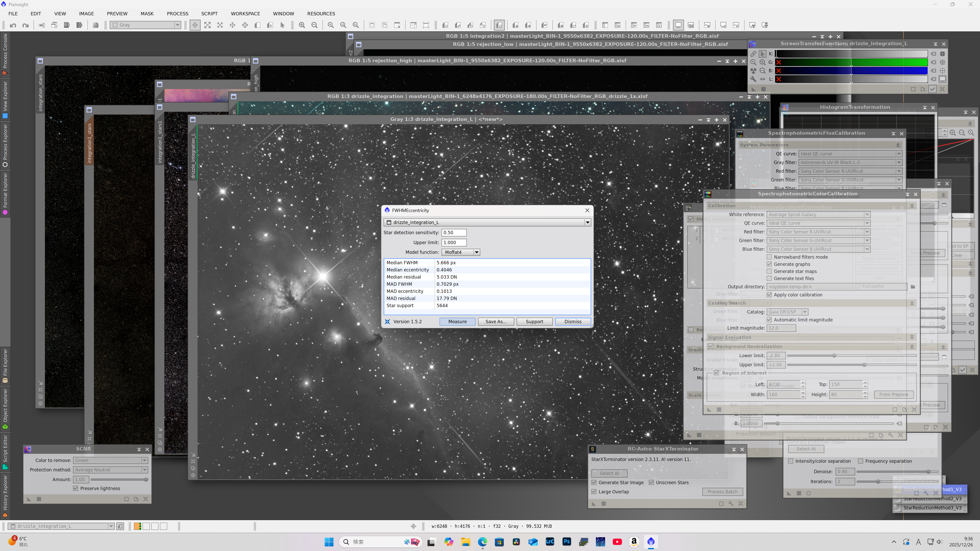This screenshot has height=551, width=980.
Task: Click the Redo arrow in toolbar
Action: click(x=26, y=25)
